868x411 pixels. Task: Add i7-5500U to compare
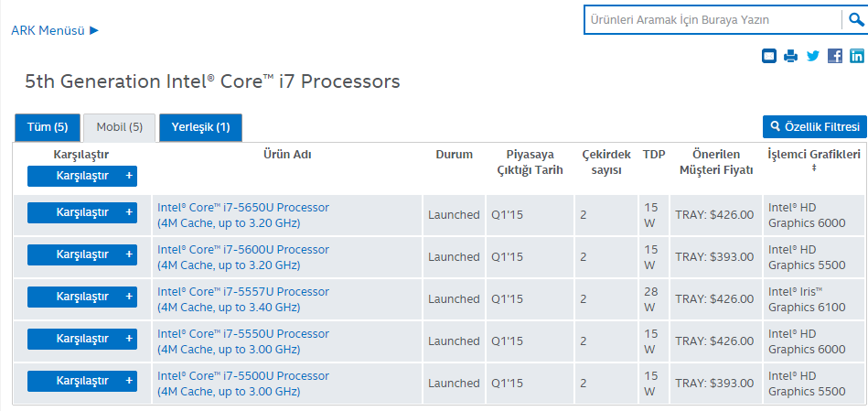[82, 381]
